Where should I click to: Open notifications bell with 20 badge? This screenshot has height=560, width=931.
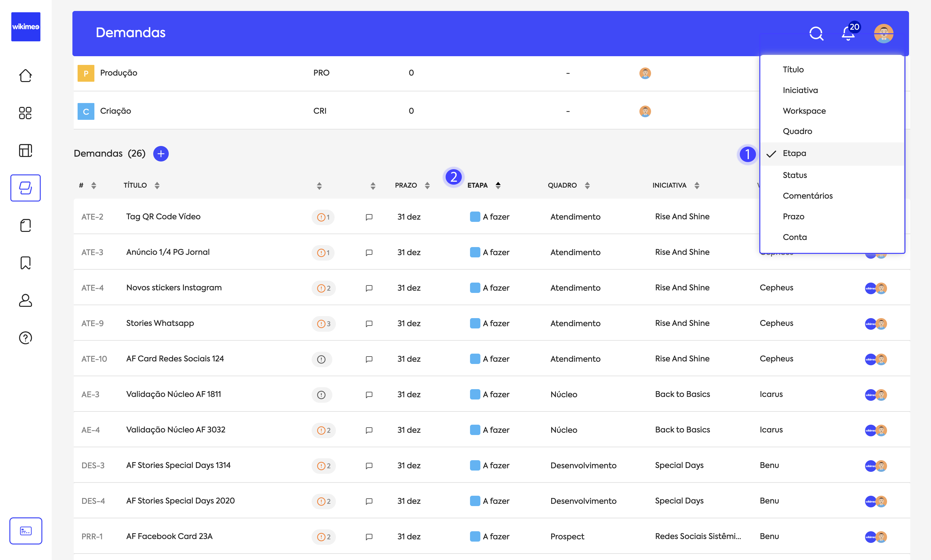point(848,33)
